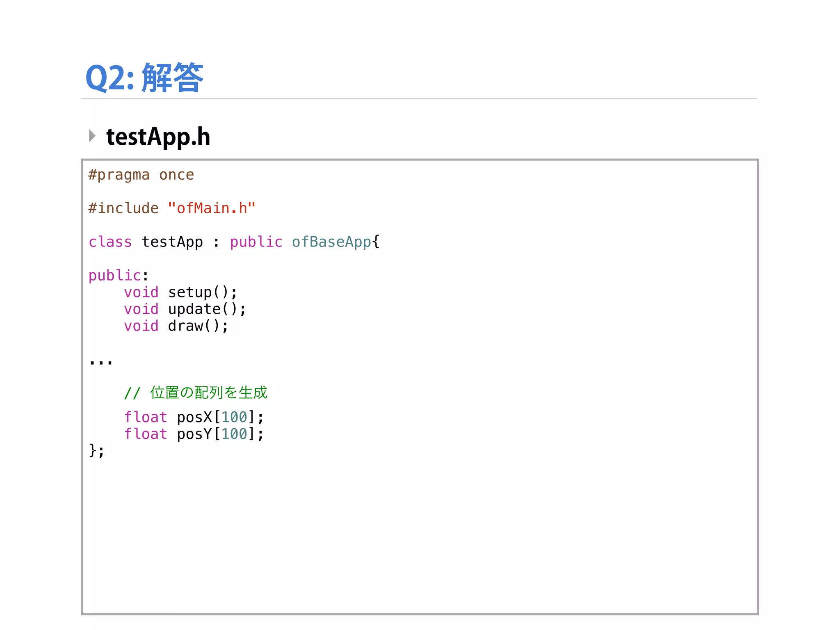This screenshot has width=840, height=630.
Task: Click the closing brace and semicolon
Action: (x=96, y=451)
